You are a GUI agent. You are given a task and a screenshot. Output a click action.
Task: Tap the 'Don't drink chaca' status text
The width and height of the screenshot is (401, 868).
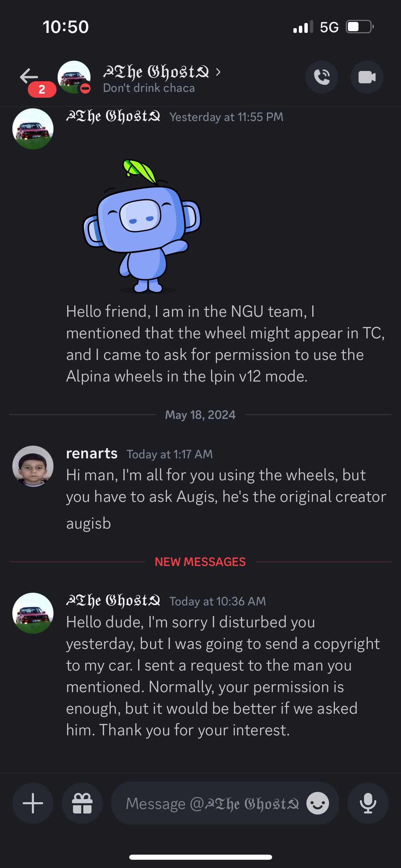coord(149,88)
